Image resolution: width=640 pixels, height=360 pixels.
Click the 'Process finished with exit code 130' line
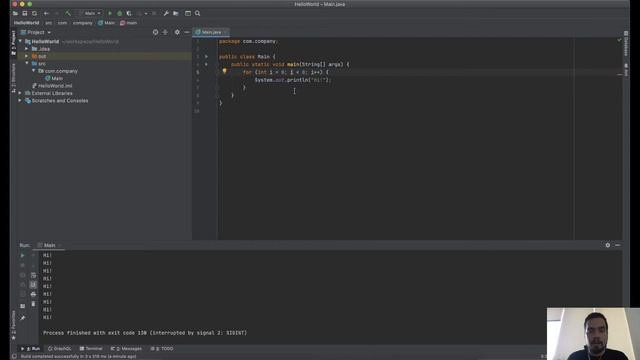145,333
